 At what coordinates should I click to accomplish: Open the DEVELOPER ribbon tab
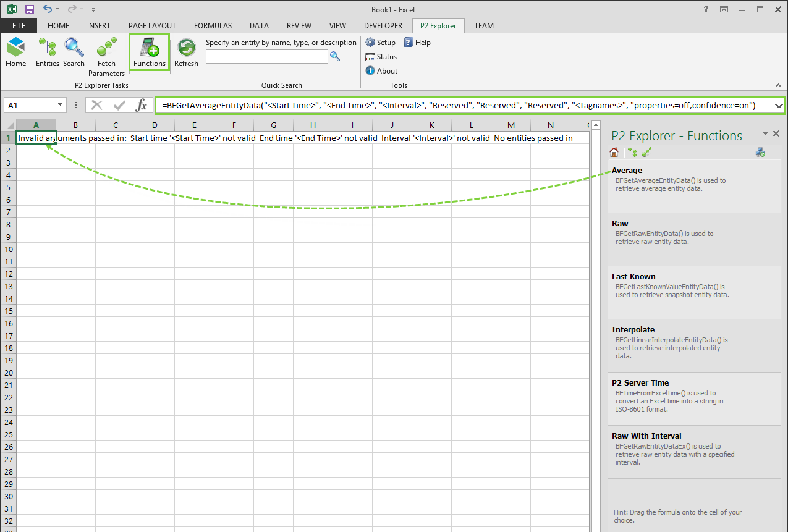point(383,26)
